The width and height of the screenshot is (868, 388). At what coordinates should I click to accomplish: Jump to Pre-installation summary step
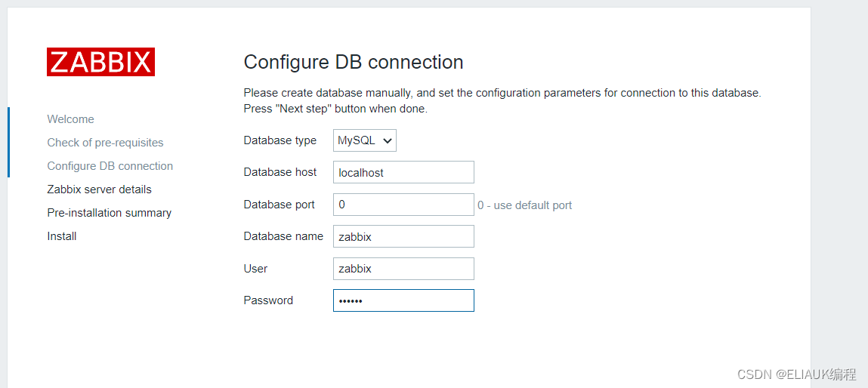coord(109,213)
